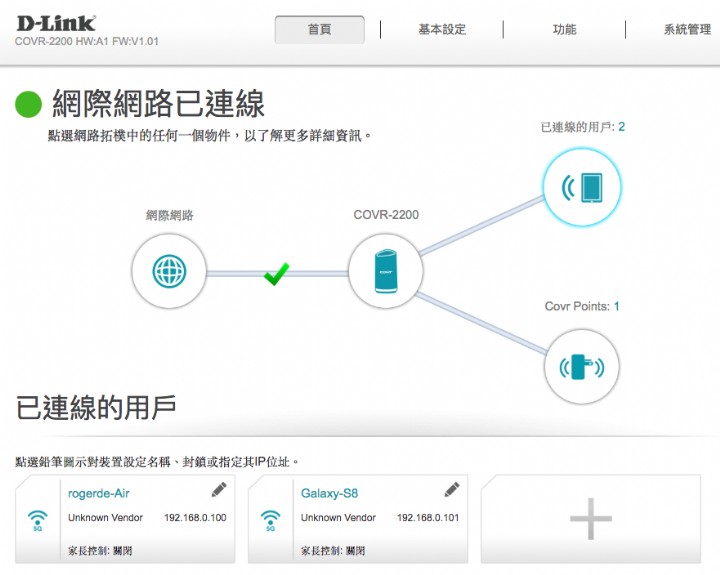Click the Covr Points extender icon
The image size is (720, 575).
tap(581, 366)
